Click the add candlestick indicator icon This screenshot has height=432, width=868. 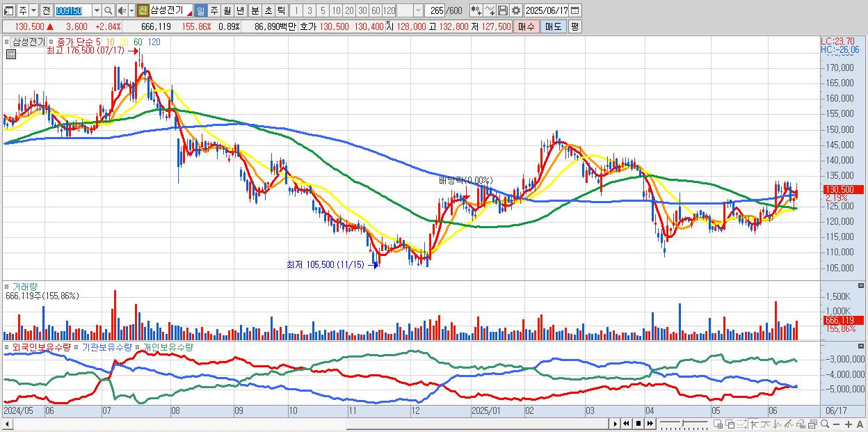(x=476, y=10)
